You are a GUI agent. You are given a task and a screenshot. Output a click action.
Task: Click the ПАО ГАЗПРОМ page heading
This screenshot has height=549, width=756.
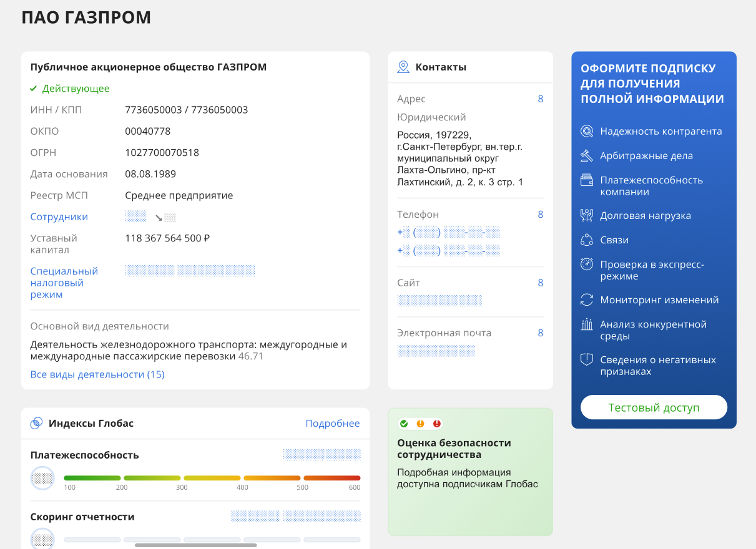[86, 17]
